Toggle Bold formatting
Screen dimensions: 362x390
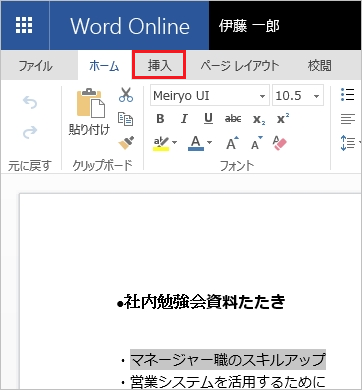tap(160, 119)
